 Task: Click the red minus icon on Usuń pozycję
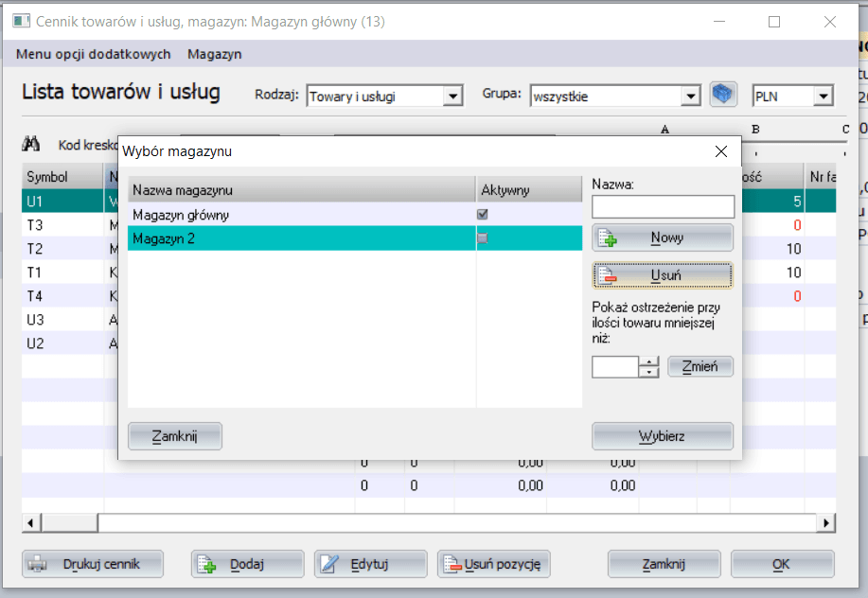[x=452, y=565]
